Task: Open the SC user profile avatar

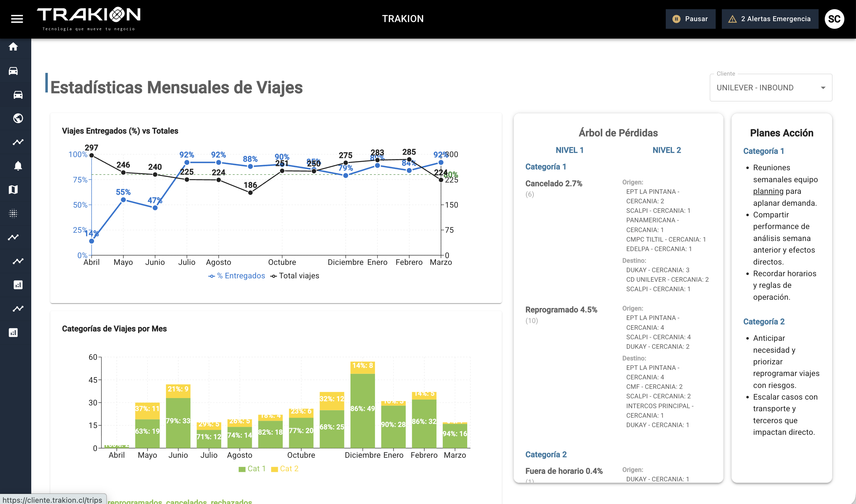Action: [834, 19]
